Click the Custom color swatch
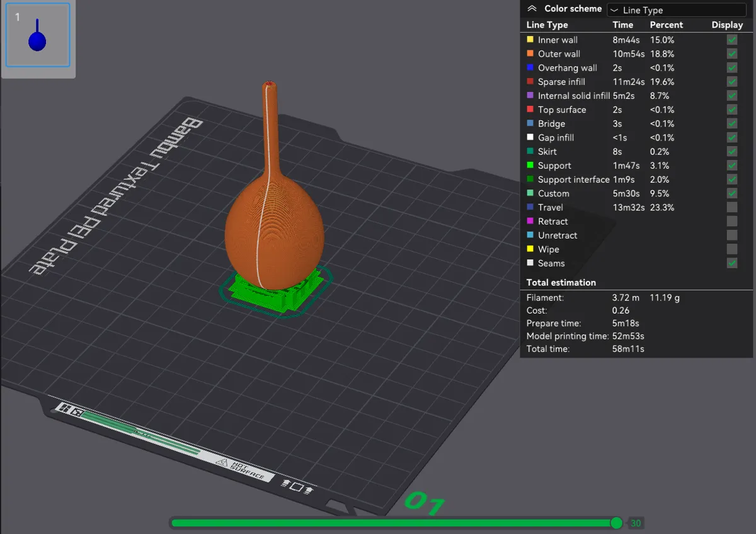 click(x=530, y=193)
